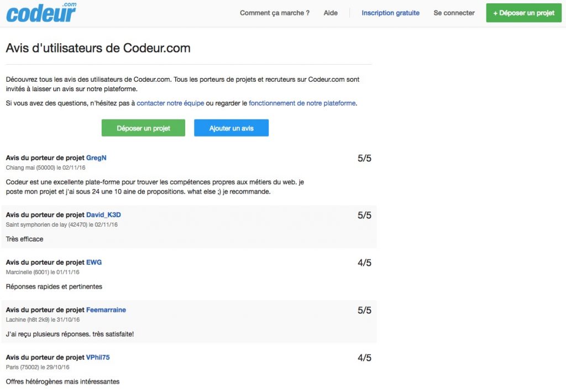Open the 'Comment ça marche ?' menu item
Viewport: 566px width, 392px height.
pos(274,13)
